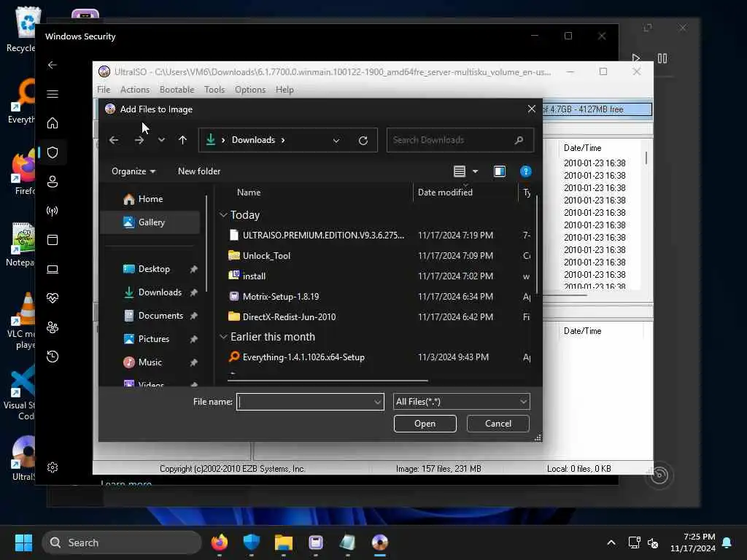
Task: Go back in Windows Security
Action: pyautogui.click(x=53, y=65)
